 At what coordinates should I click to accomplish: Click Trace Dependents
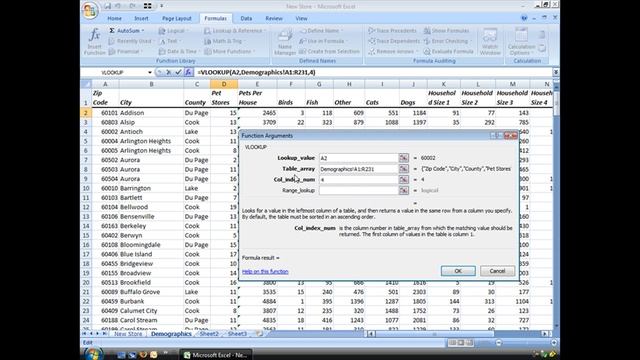(x=394, y=41)
